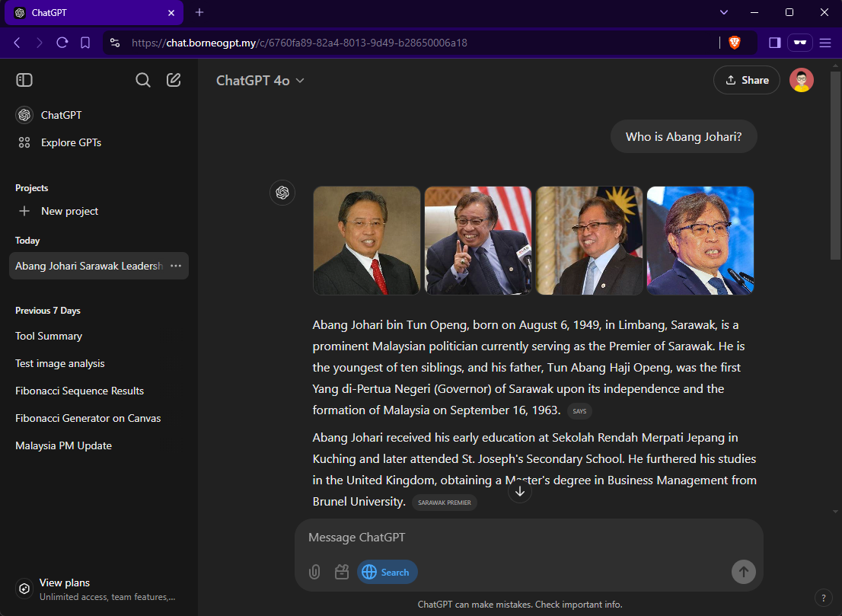842x616 pixels.
Task: Click the Share button
Action: [746, 79]
